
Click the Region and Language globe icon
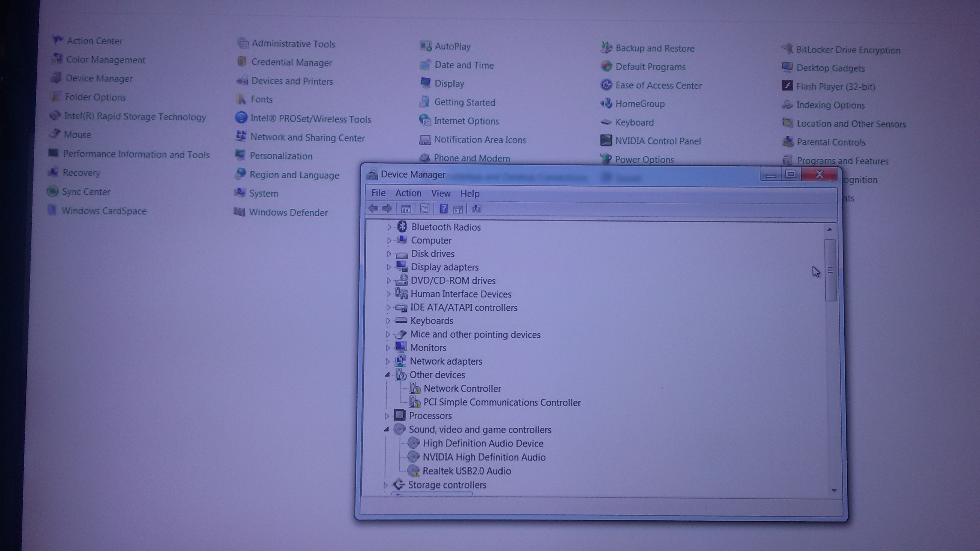(240, 174)
